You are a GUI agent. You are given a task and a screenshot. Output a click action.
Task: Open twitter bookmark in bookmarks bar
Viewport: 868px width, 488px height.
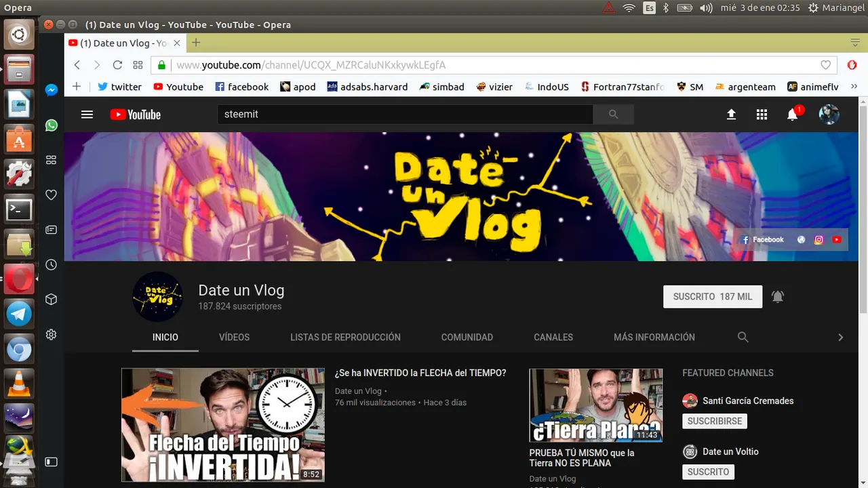(x=119, y=87)
